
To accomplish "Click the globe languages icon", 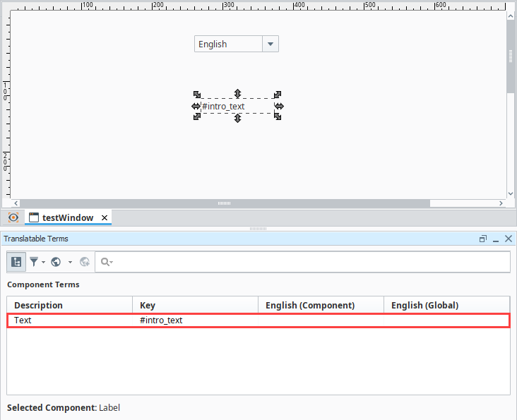I will tap(56, 262).
